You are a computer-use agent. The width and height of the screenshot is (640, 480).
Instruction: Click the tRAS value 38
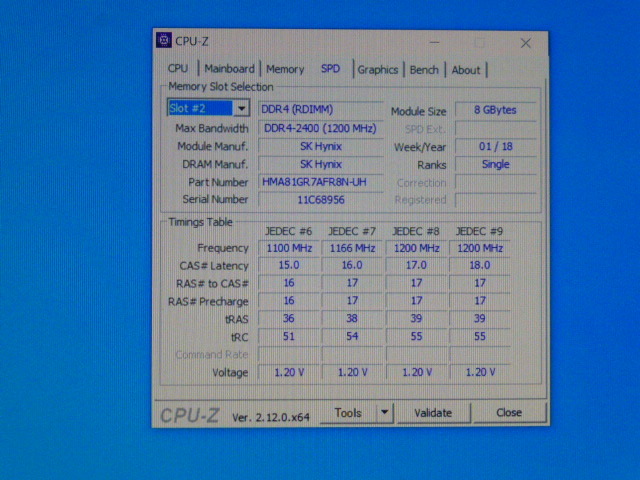[x=352, y=318]
